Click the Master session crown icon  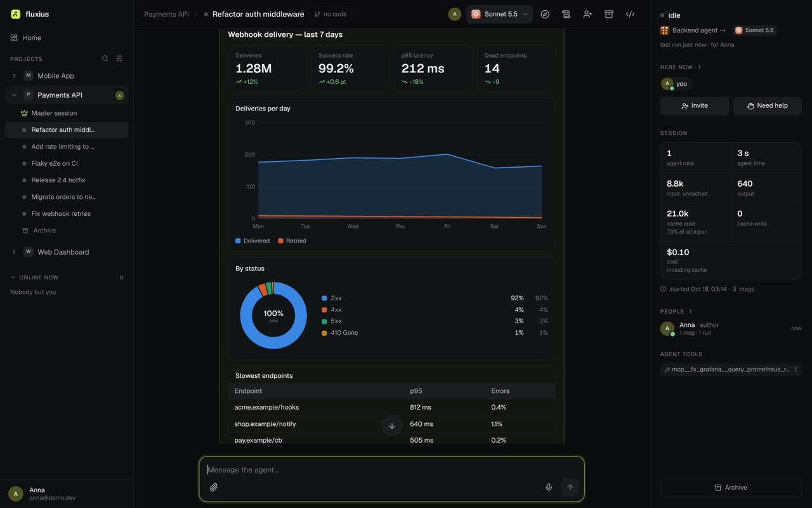point(25,113)
